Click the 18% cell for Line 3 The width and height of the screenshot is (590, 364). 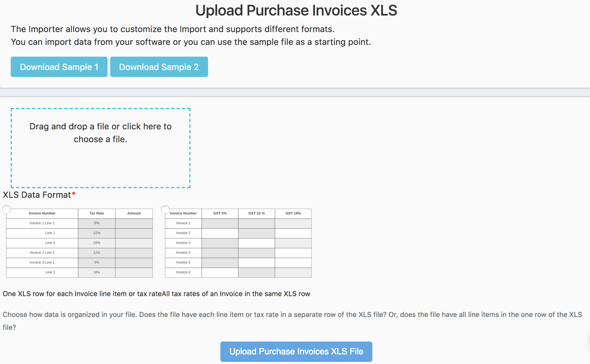click(96, 243)
